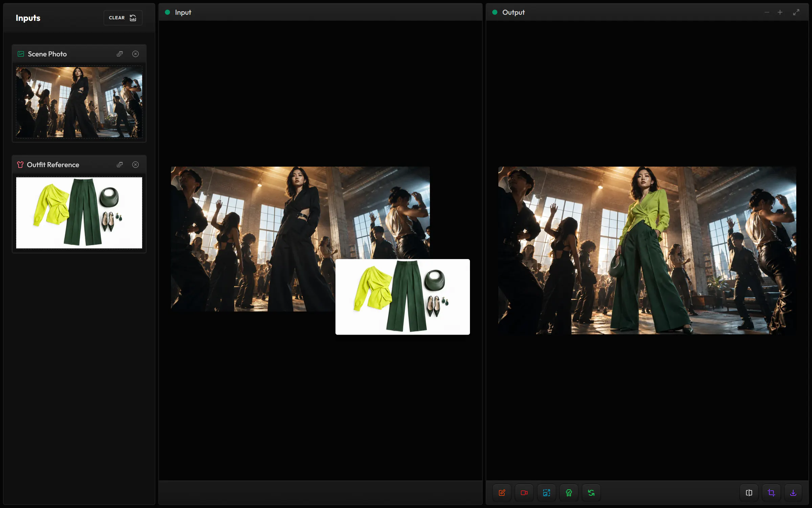Click the Scene Photo label
This screenshot has width=812, height=508.
point(47,54)
